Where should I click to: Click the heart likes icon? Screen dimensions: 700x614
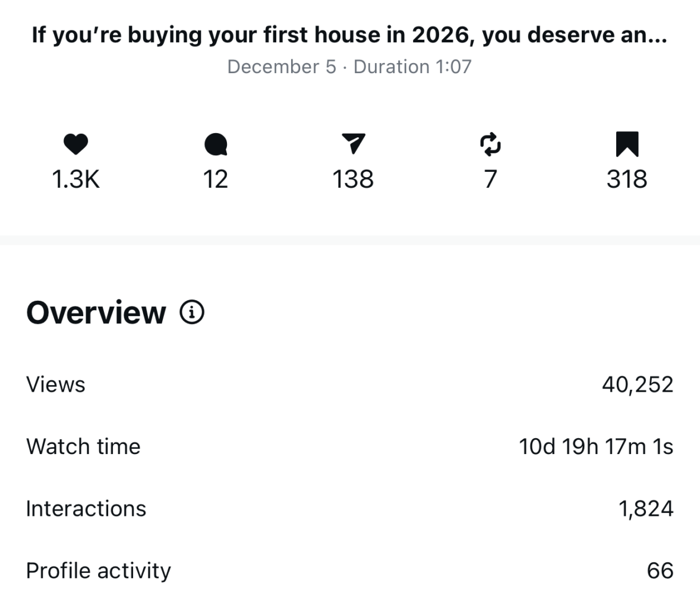point(75,144)
